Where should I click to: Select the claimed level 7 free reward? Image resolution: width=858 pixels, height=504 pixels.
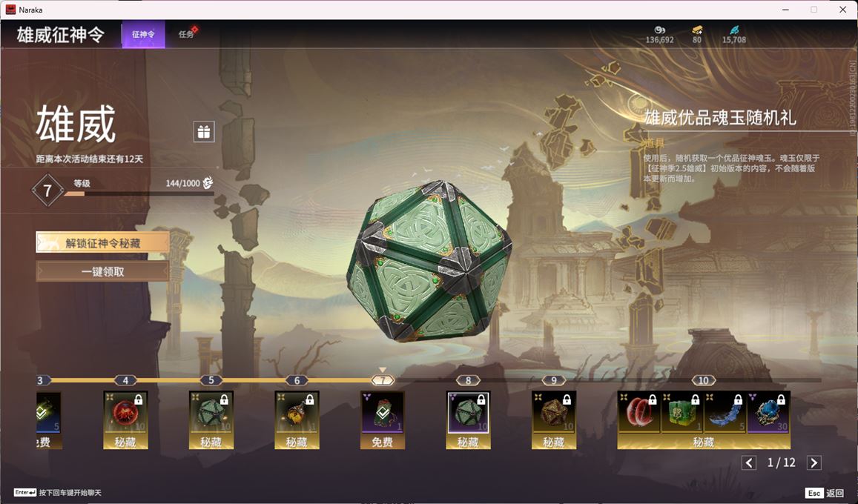click(383, 420)
